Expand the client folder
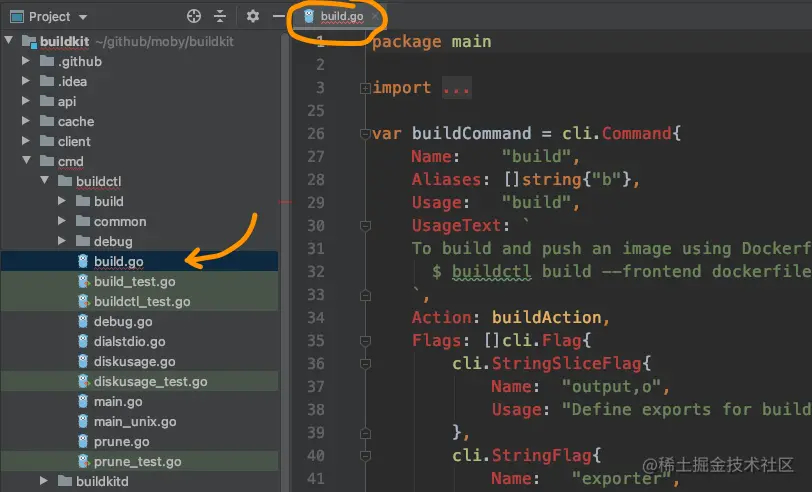This screenshot has height=492, width=812. [x=25, y=141]
